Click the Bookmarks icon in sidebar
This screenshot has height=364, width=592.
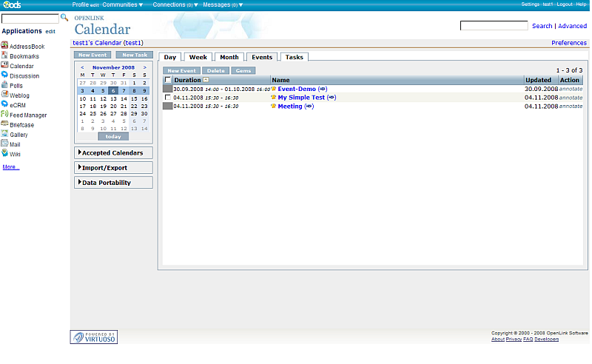pyautogui.click(x=4, y=55)
